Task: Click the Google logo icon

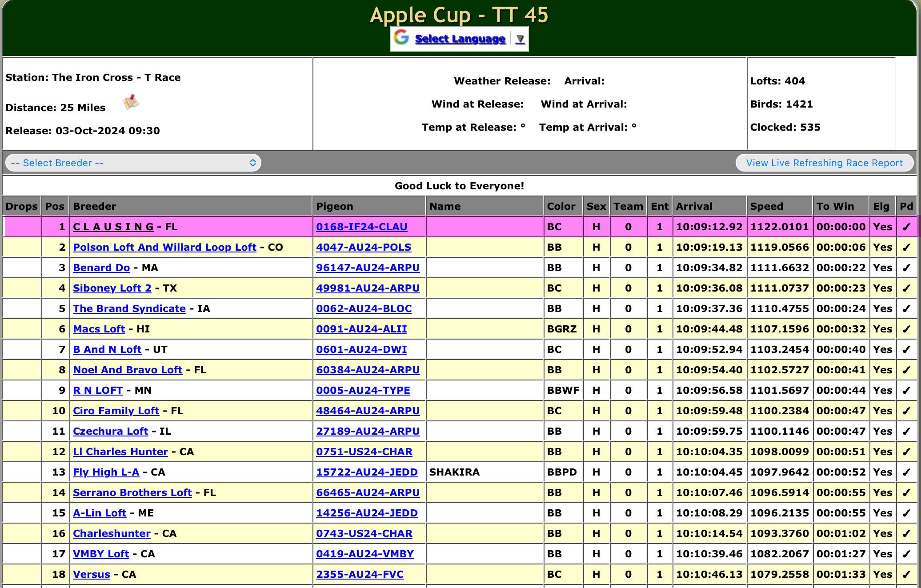Action: tap(401, 38)
